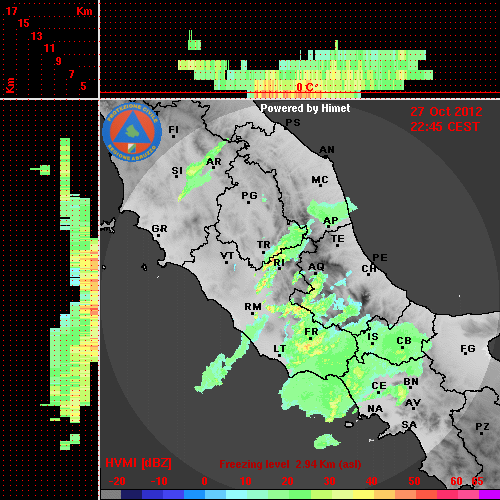Click the 22:45 CEST time label
The height and width of the screenshot is (500, 500).
tap(445, 127)
